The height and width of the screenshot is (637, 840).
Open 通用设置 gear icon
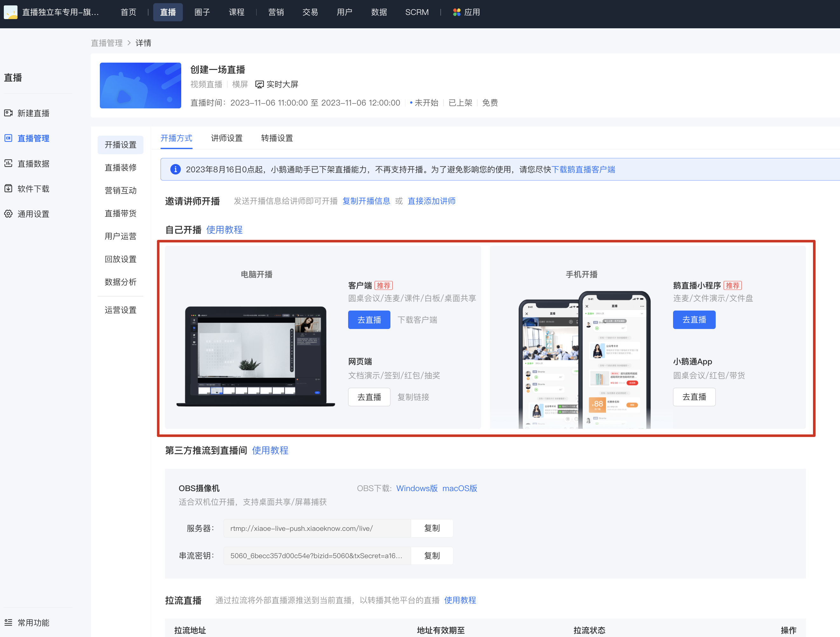click(8, 214)
